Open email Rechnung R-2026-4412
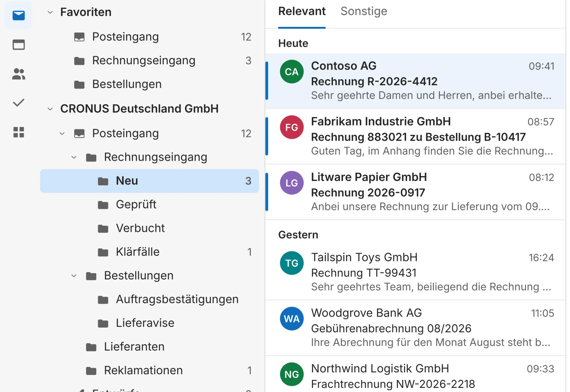Image resolution: width=570 pixels, height=392 pixels. coord(415,81)
